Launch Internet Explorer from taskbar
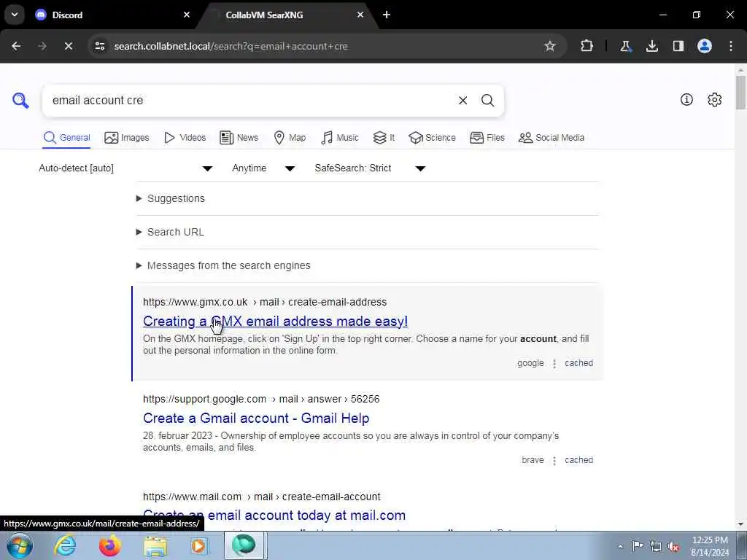Screen dimensions: 747x560 click(64, 545)
